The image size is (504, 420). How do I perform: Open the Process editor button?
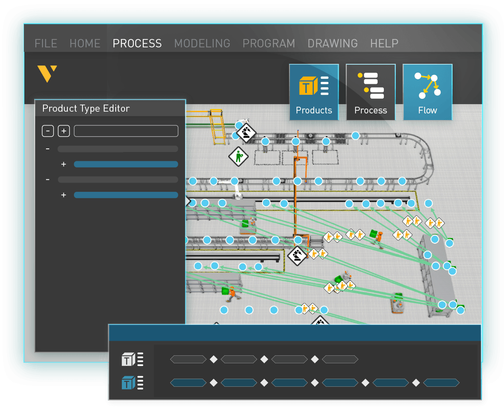(371, 92)
